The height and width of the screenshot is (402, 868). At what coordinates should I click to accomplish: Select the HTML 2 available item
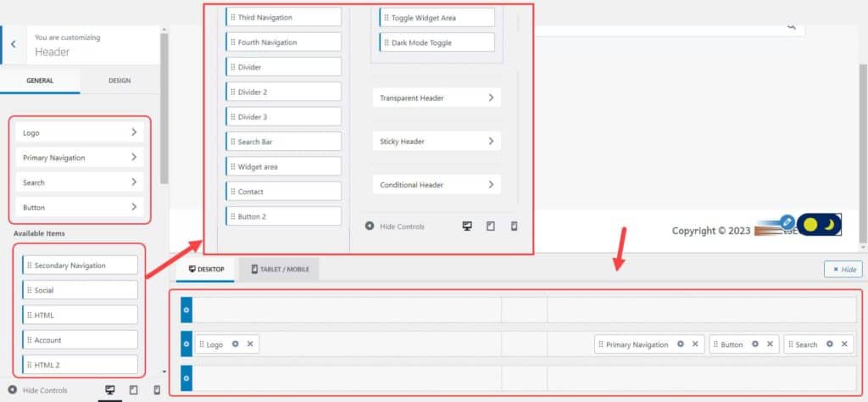[x=80, y=365]
